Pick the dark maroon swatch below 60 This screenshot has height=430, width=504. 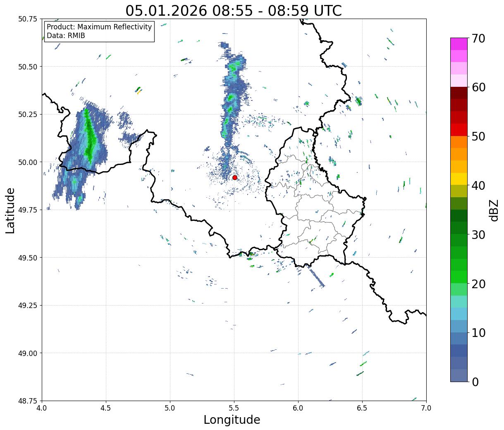click(x=459, y=93)
